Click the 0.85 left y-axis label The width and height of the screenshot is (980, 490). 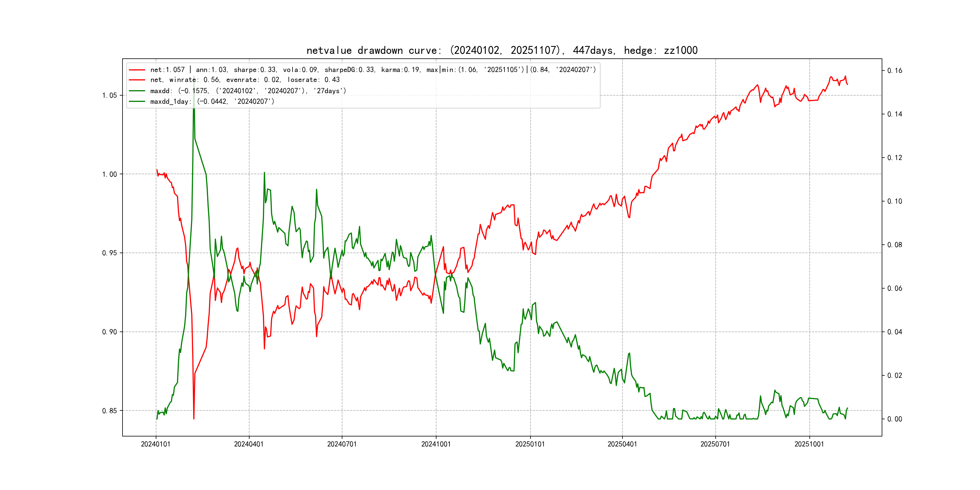point(109,411)
